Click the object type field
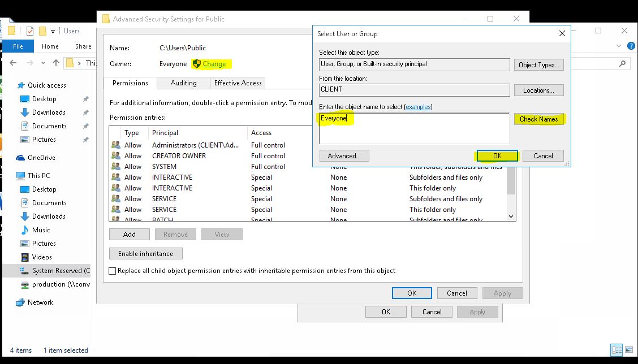The height and width of the screenshot is (364, 638). [x=414, y=64]
